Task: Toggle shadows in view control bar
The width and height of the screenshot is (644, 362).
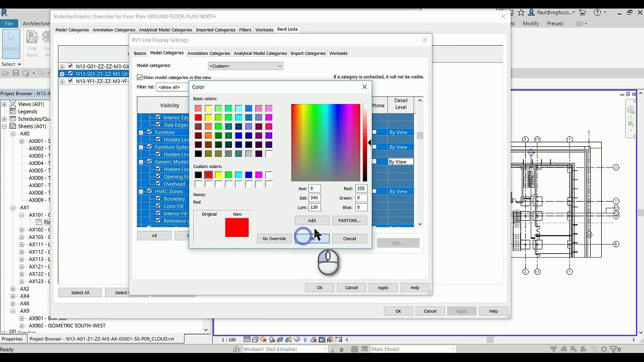Action: pos(272,339)
